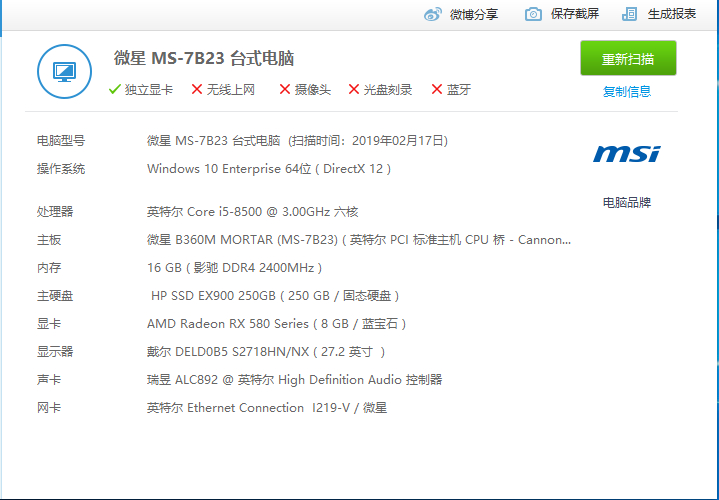Click red X beside 无线上网
Image resolution: width=719 pixels, height=500 pixels.
pyautogui.click(x=197, y=89)
